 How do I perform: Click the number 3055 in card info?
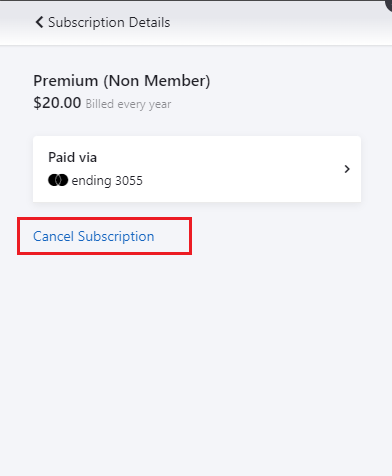click(129, 181)
